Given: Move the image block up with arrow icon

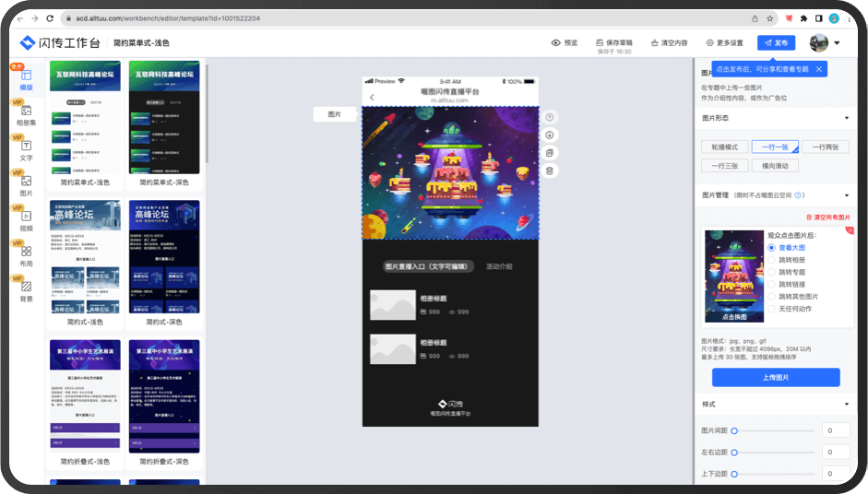Looking at the screenshot, I should click(x=550, y=117).
